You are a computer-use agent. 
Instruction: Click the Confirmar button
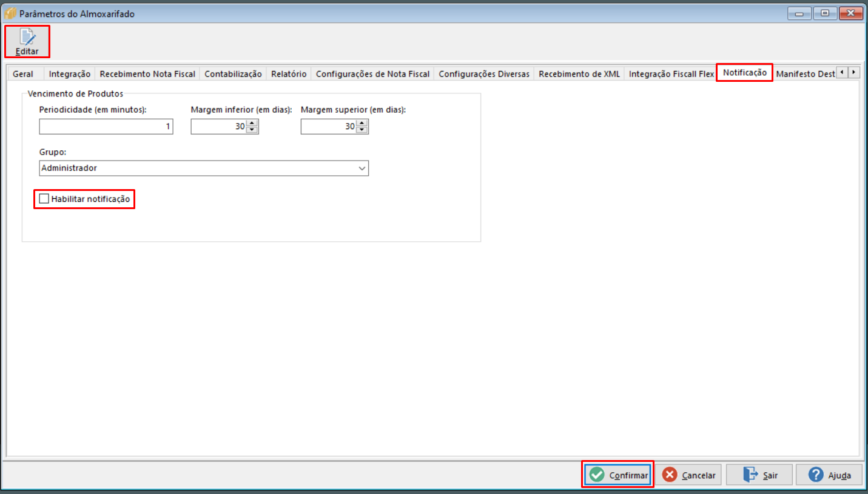pyautogui.click(x=618, y=475)
